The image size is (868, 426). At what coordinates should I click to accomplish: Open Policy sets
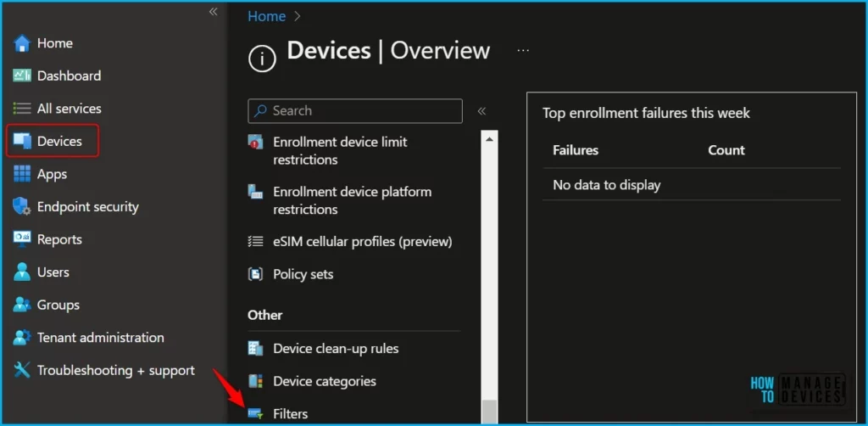pos(303,274)
